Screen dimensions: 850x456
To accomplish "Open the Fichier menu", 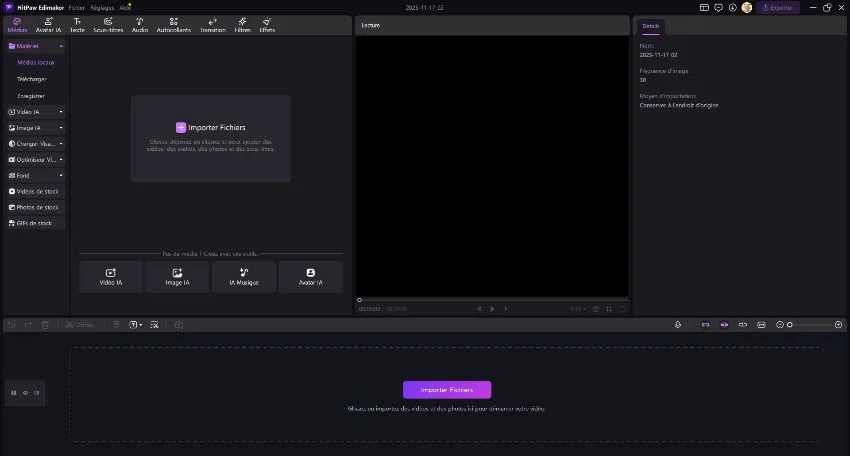I will click(x=77, y=7).
